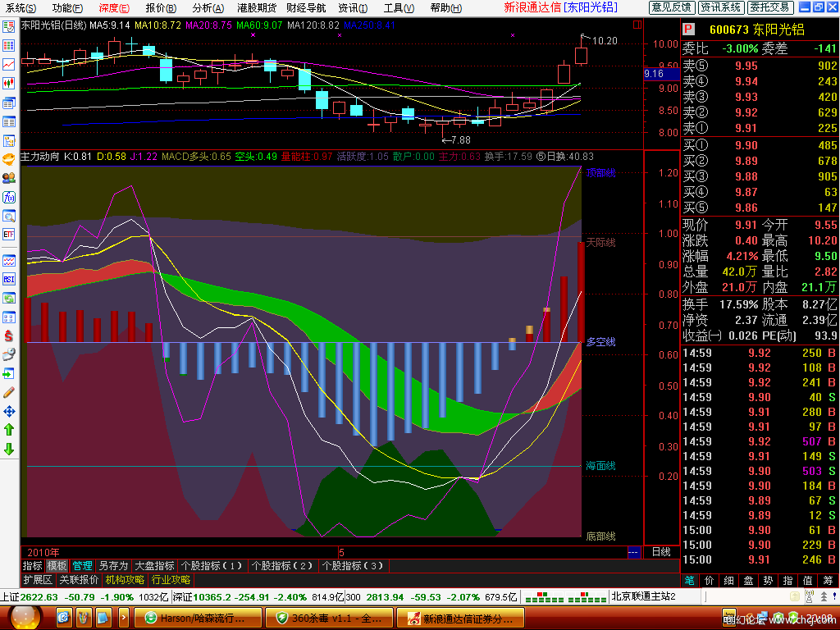Screen dimensions: 840x630
Task: Click the orange bowl sidebar icon
Action: pyautogui.click(x=8, y=159)
